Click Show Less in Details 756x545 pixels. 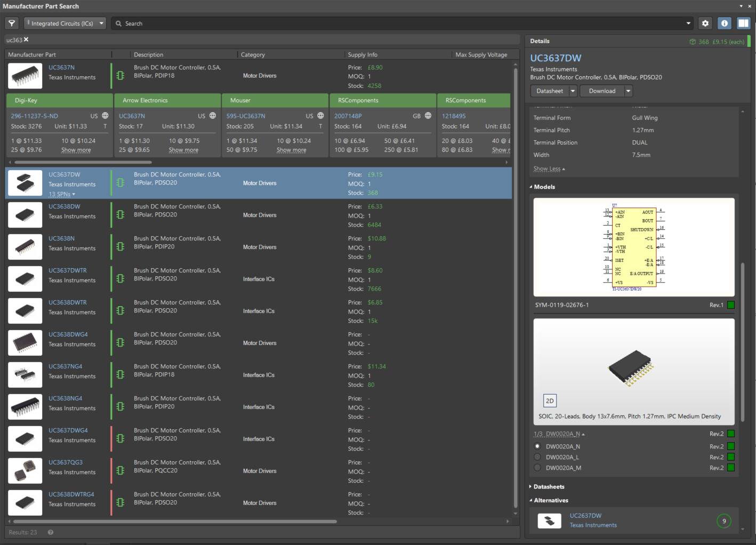point(547,169)
